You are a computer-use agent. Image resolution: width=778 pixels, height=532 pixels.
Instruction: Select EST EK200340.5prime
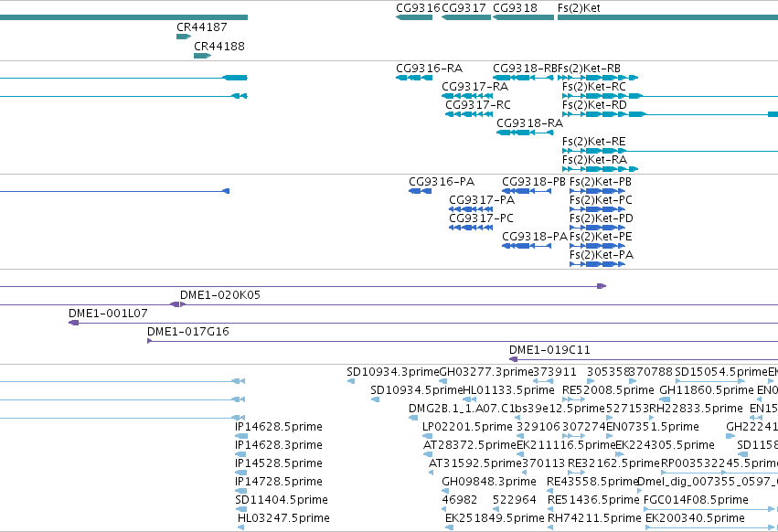[x=710, y=527]
